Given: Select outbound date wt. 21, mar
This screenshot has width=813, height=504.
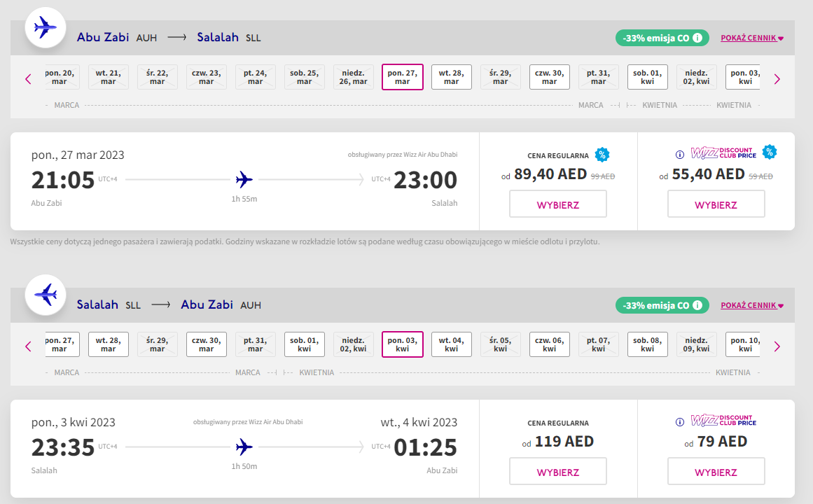Looking at the screenshot, I should tap(109, 77).
